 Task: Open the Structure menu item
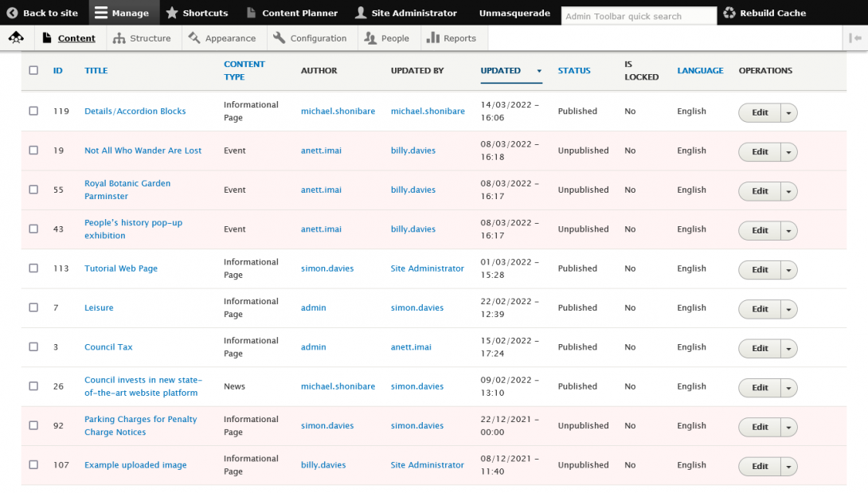point(143,38)
